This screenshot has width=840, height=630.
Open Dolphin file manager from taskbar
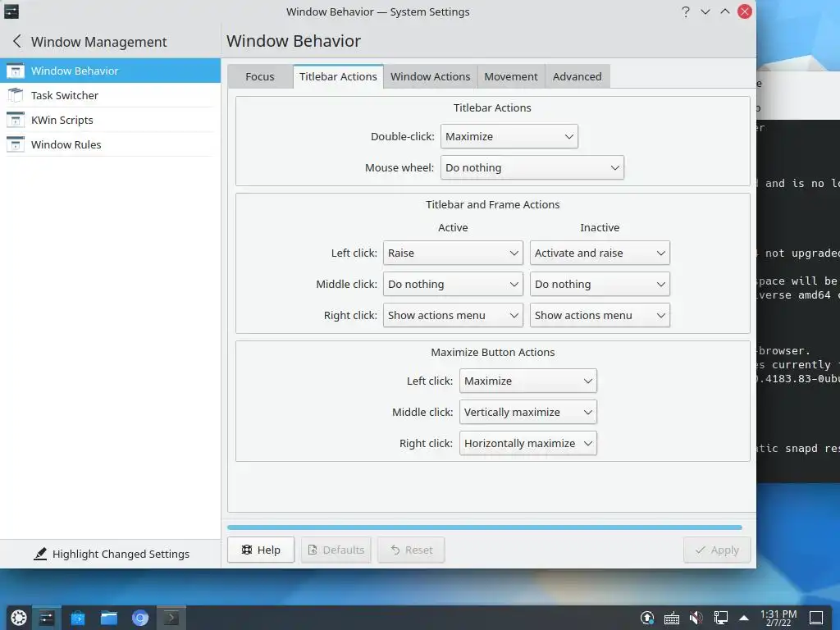point(109,619)
